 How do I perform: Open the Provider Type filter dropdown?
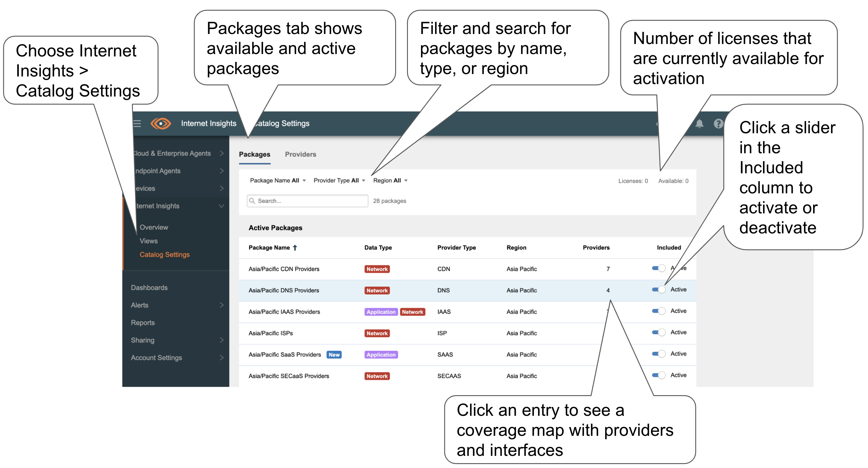click(x=339, y=181)
